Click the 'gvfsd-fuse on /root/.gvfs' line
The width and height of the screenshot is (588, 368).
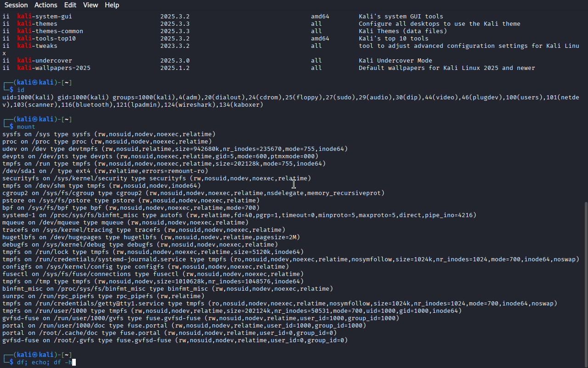tap(175, 340)
